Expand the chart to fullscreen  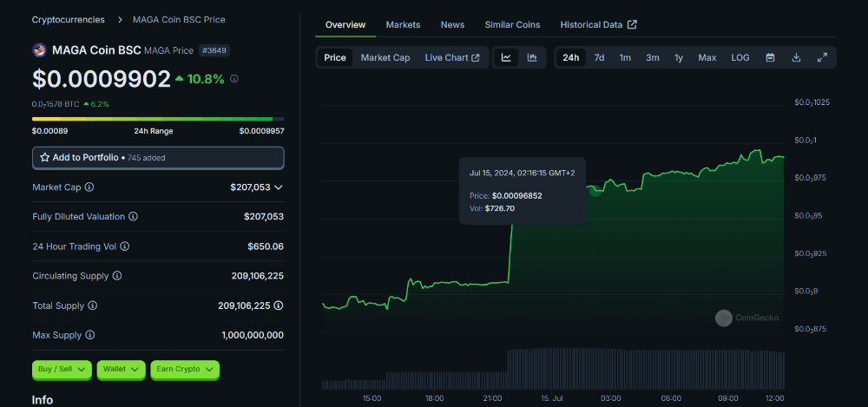click(822, 57)
